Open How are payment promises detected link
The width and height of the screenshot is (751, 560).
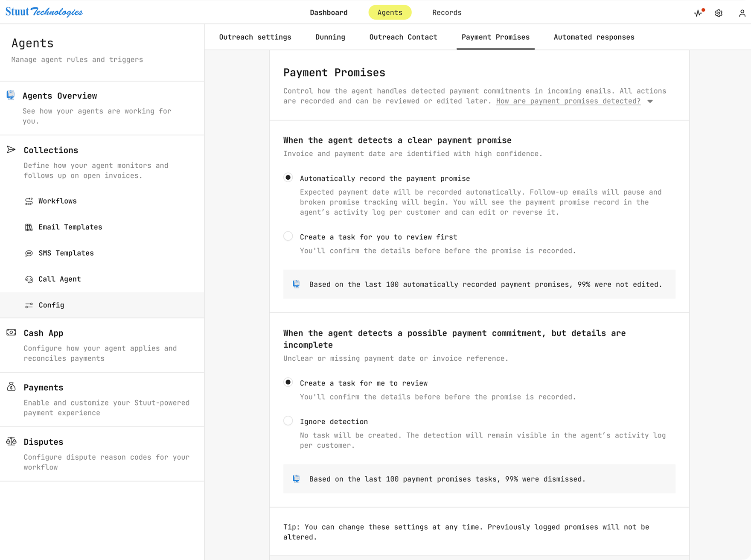pyautogui.click(x=568, y=101)
